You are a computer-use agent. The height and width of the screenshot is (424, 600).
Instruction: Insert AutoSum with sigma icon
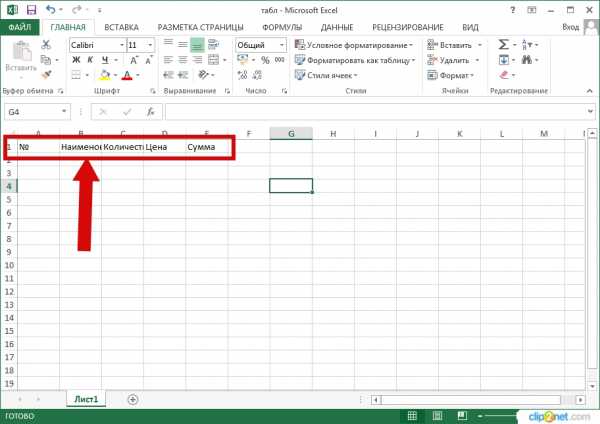503,45
